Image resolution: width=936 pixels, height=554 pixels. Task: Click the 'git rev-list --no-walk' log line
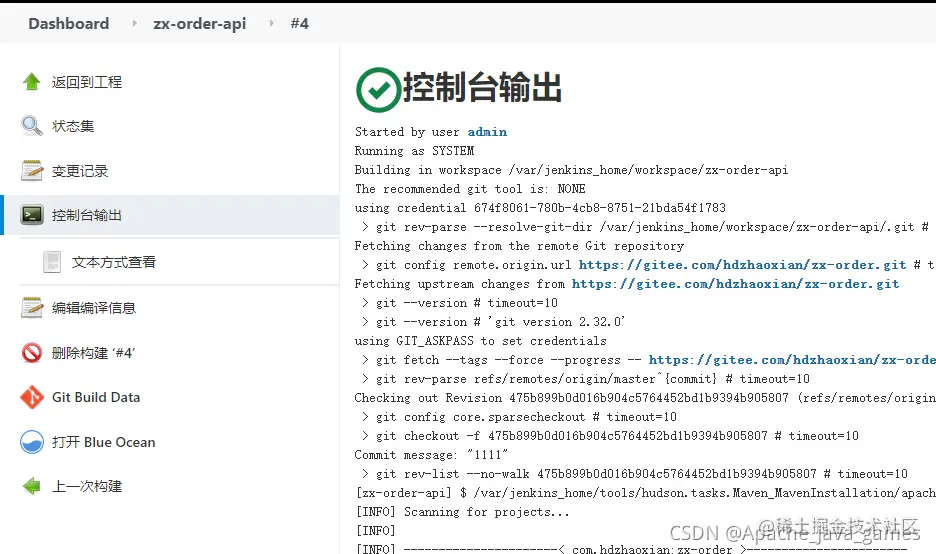click(635, 474)
